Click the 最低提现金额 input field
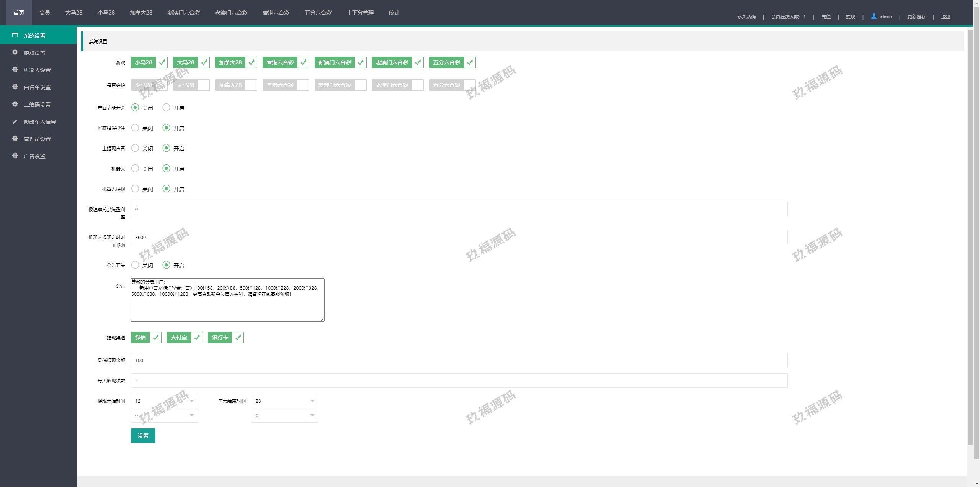 (x=459, y=360)
